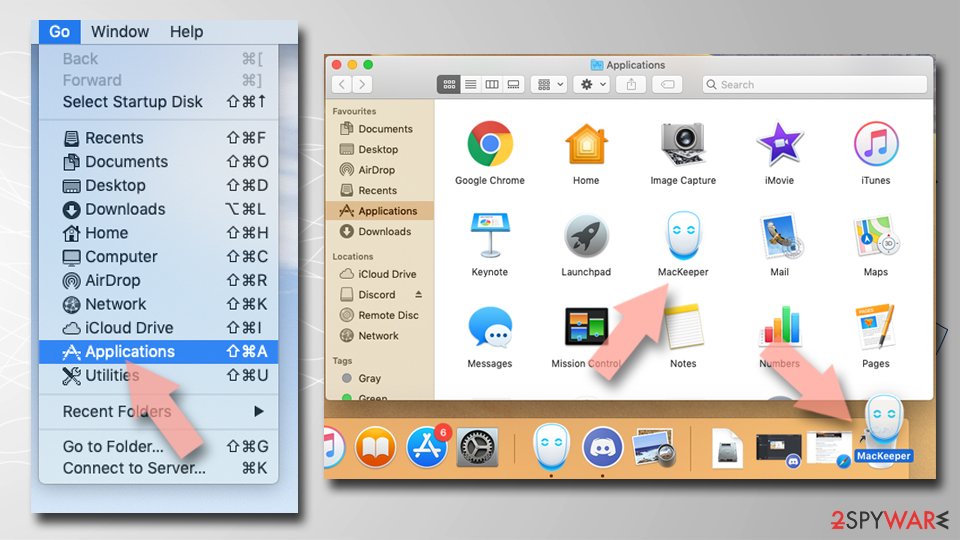Open Discord from the Dock

click(602, 448)
